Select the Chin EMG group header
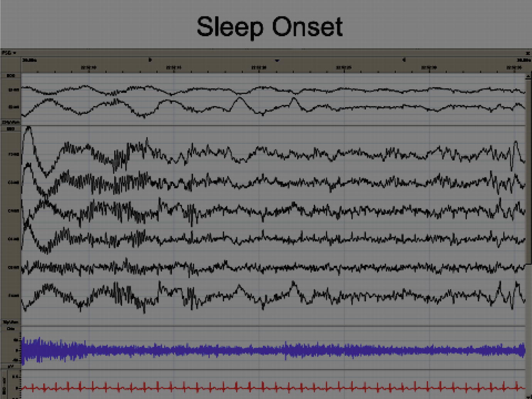The image size is (532, 399). [x=10, y=328]
